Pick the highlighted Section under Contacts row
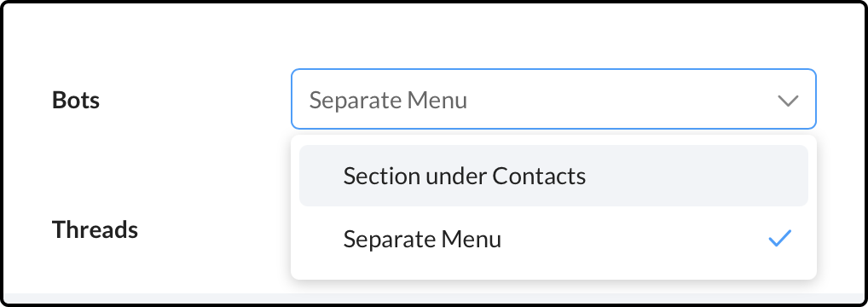Viewport: 868px width, 307px height. pyautogui.click(x=553, y=176)
